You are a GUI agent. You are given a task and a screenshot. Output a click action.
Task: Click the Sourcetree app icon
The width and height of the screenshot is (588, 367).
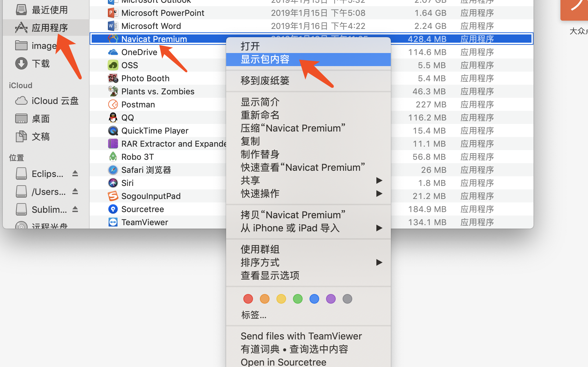[113, 209]
